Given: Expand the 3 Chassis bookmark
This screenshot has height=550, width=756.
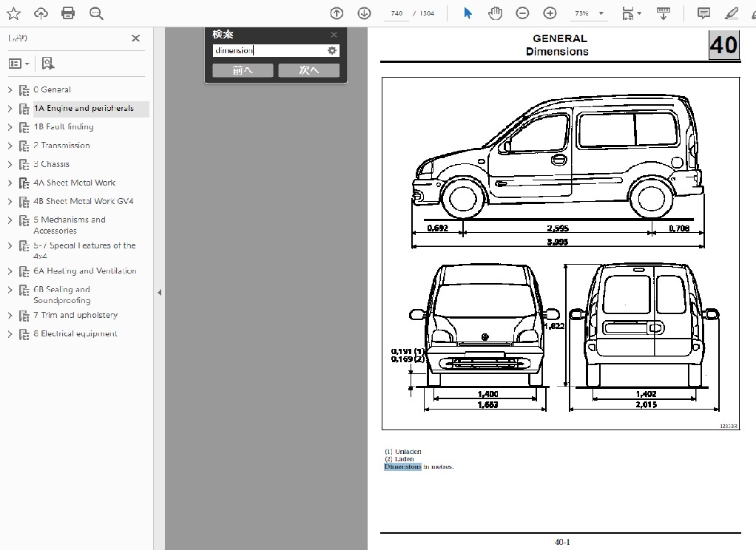Looking at the screenshot, I should [x=10, y=164].
